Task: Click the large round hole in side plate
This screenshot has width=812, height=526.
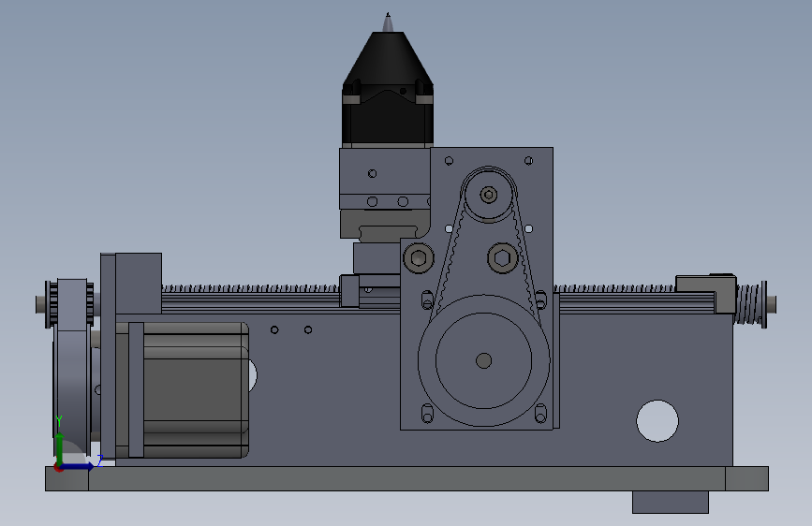Action: tap(657, 421)
